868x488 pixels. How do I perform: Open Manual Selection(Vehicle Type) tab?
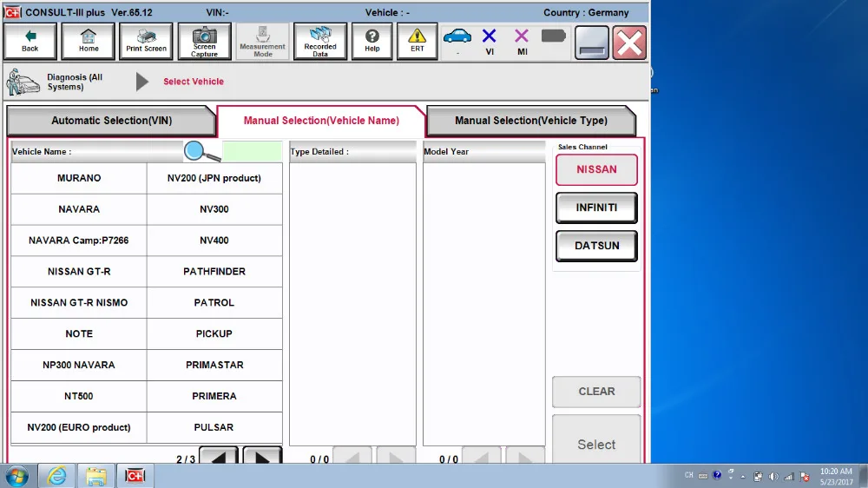[531, 120]
